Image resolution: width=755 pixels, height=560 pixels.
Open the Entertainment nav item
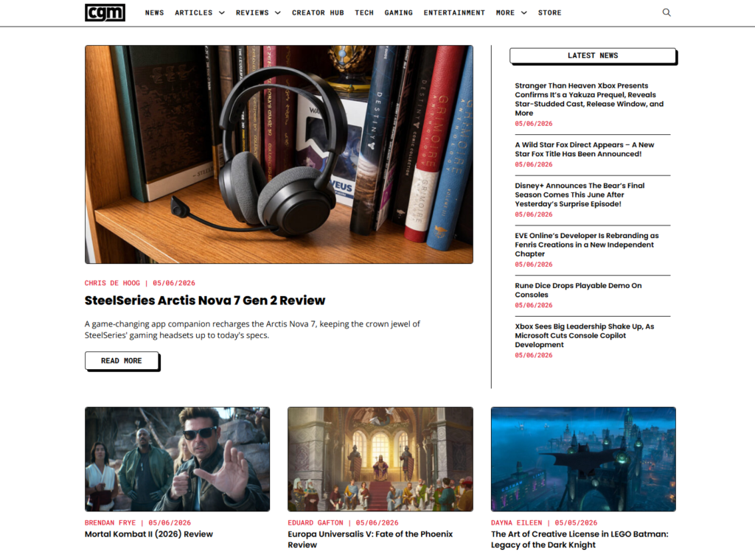(454, 13)
